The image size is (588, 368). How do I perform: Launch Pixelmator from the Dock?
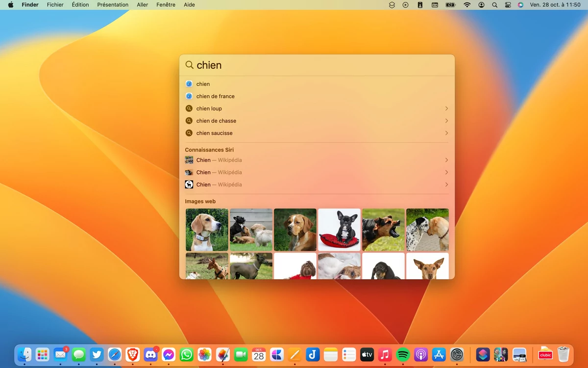point(223,354)
